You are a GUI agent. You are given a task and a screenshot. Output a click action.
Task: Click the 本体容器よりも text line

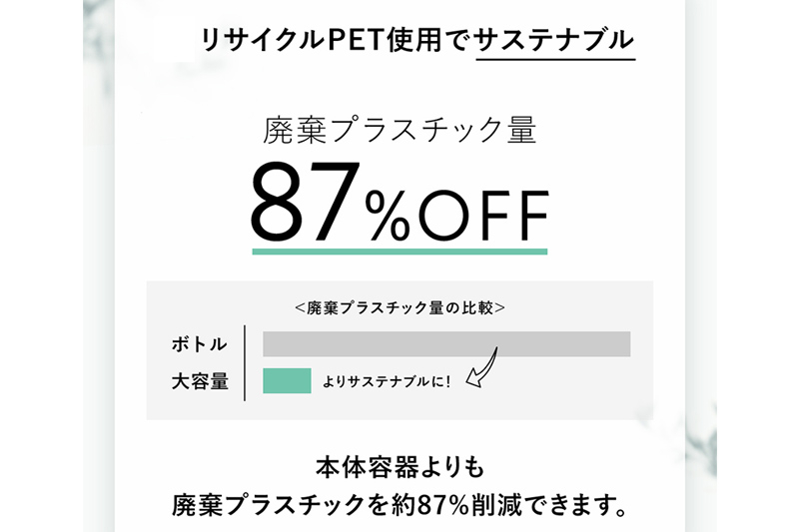click(399, 466)
